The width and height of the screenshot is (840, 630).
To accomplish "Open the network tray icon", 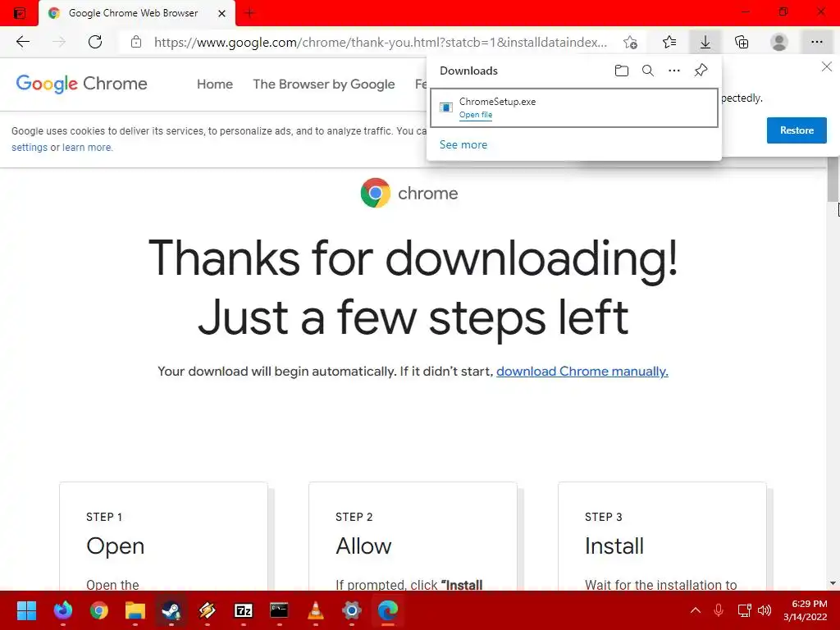I will point(744,610).
